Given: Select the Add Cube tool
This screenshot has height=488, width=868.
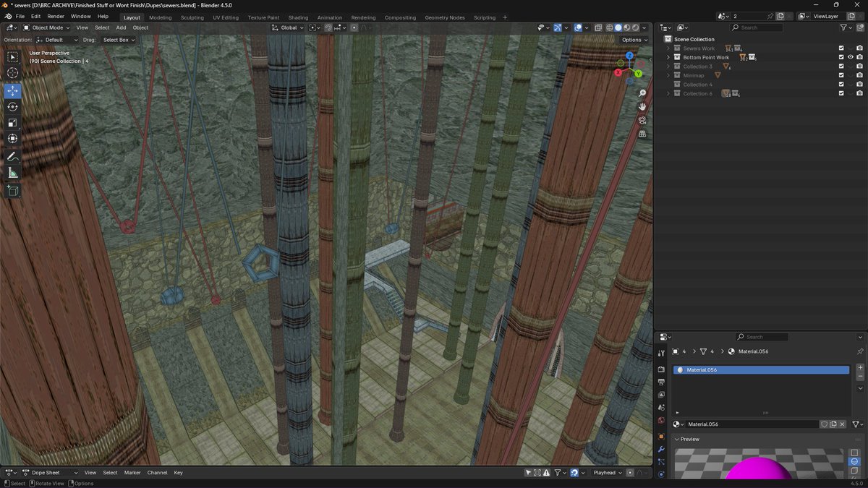Looking at the screenshot, I should 12,191.
